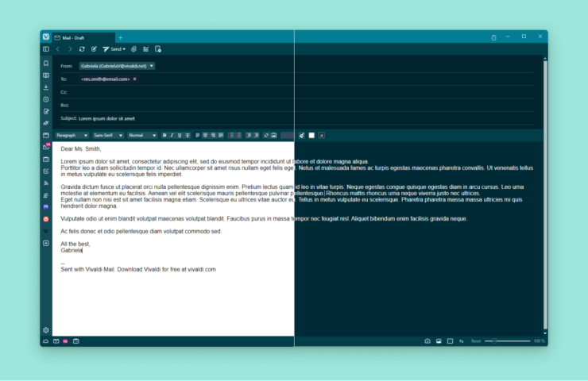Open the Mail panel with unread badge
The height and width of the screenshot is (381, 588).
46,147
